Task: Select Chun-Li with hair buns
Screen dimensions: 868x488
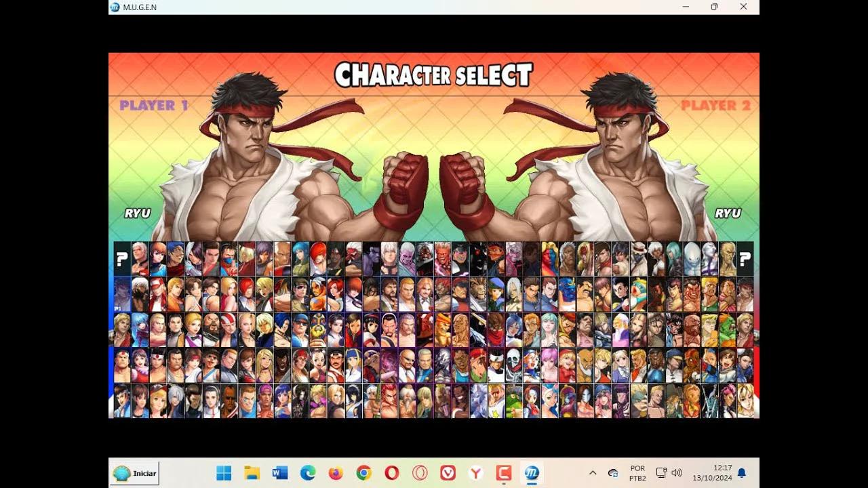Action: [745, 365]
